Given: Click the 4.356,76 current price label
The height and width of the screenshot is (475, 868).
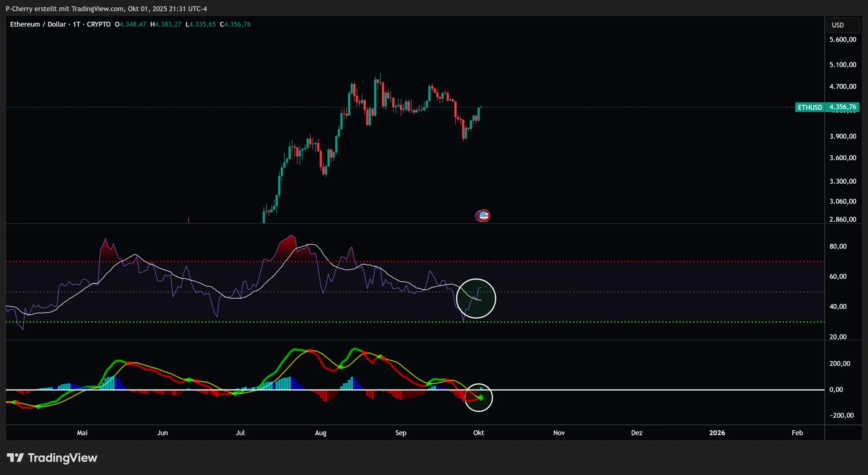Looking at the screenshot, I should click(842, 107).
